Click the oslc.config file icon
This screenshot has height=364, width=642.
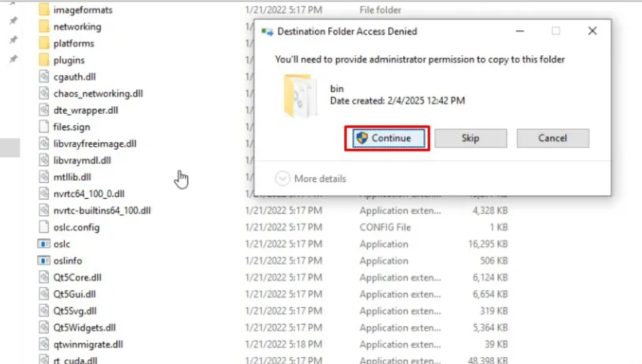tap(43, 228)
